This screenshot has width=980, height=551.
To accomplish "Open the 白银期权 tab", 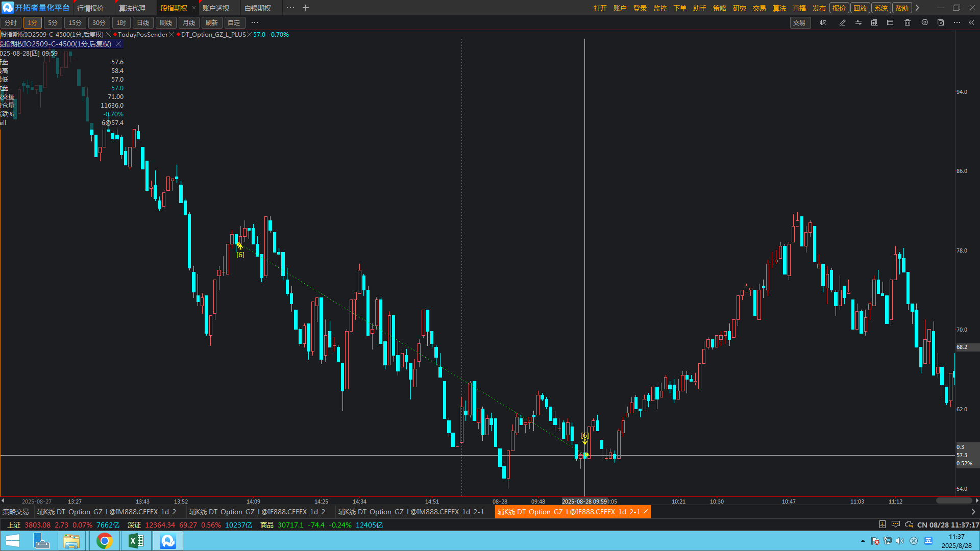I will [258, 8].
